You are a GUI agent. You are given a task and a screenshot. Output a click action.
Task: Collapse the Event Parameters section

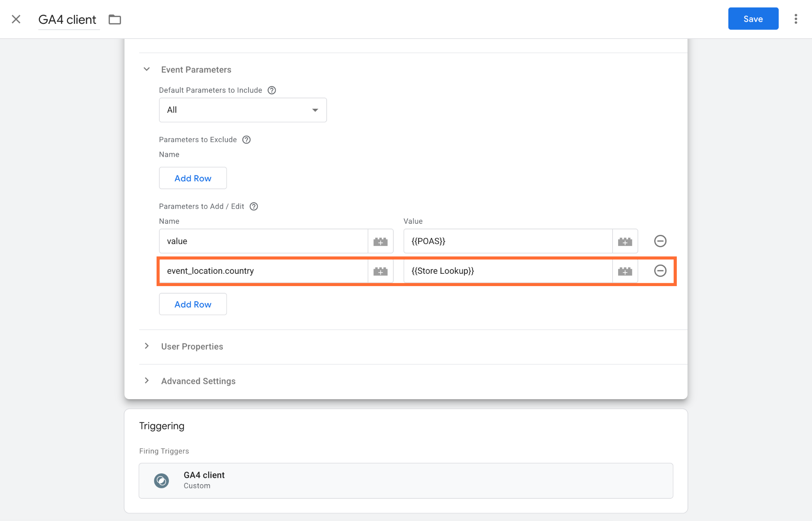pos(147,69)
